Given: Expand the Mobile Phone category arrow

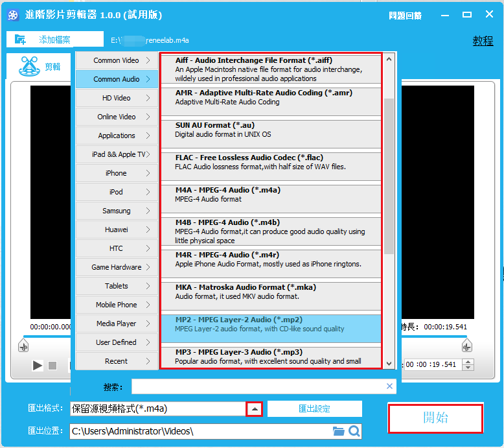Looking at the screenshot, I should 148,305.
